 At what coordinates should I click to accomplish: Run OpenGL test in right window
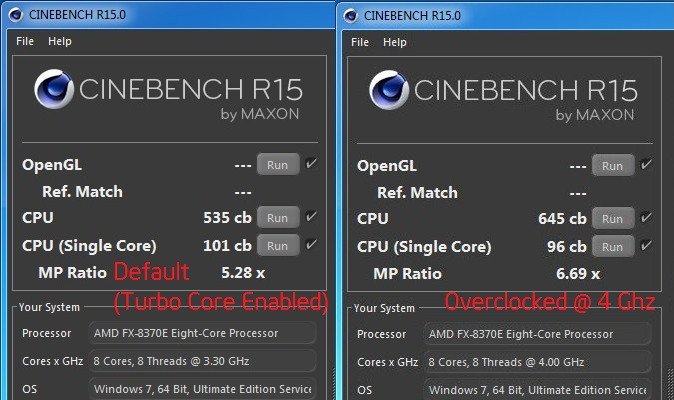[613, 165]
